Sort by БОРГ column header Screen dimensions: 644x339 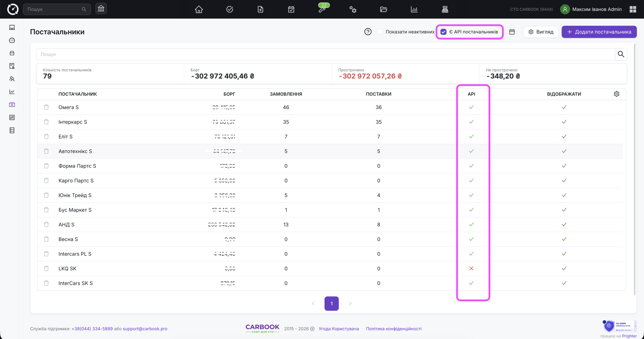click(229, 94)
